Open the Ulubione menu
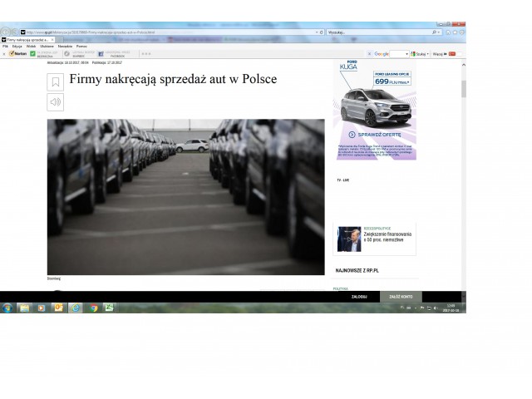The width and height of the screenshot is (532, 399). pos(47,46)
